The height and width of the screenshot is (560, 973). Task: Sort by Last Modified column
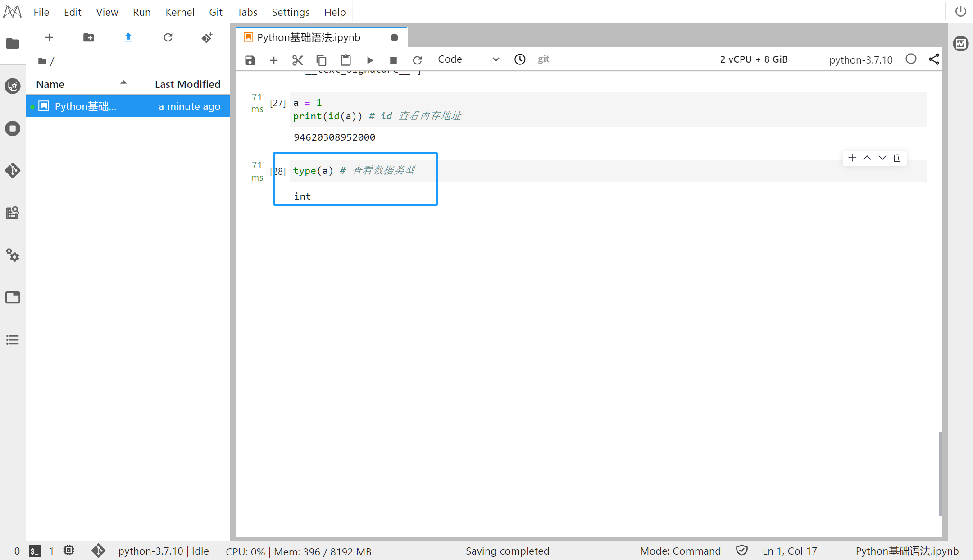point(187,84)
